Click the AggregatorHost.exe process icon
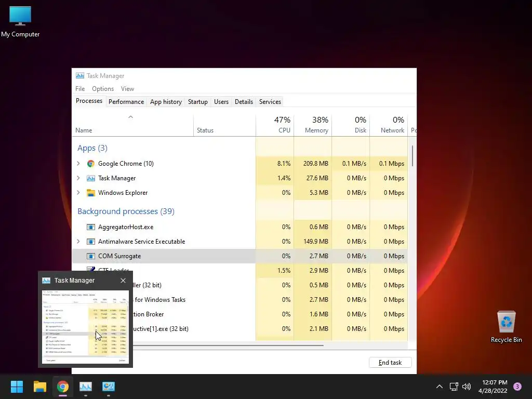Viewport: 532px width, 399px height. pyautogui.click(x=90, y=227)
